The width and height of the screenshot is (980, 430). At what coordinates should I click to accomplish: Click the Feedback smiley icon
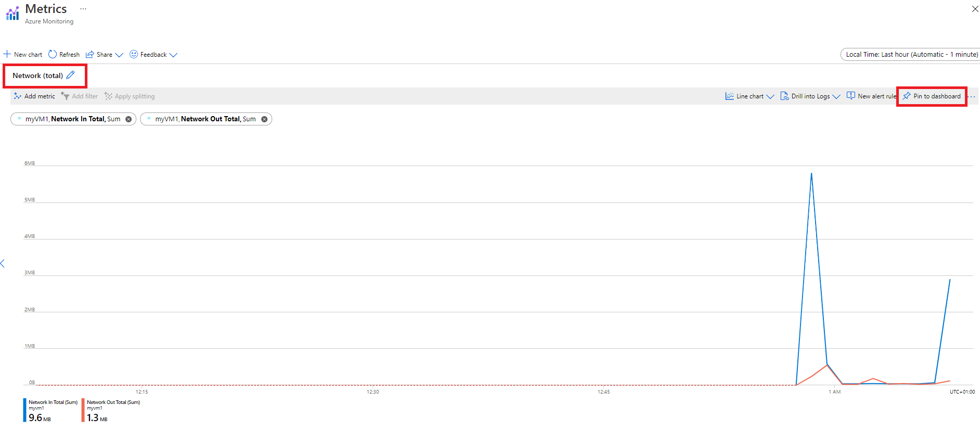[134, 54]
